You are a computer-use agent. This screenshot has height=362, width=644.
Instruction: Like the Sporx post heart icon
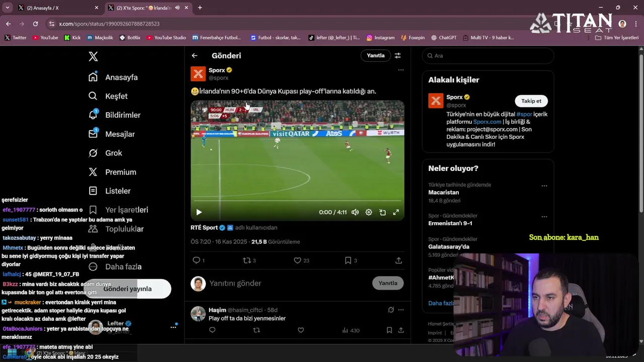(297, 260)
